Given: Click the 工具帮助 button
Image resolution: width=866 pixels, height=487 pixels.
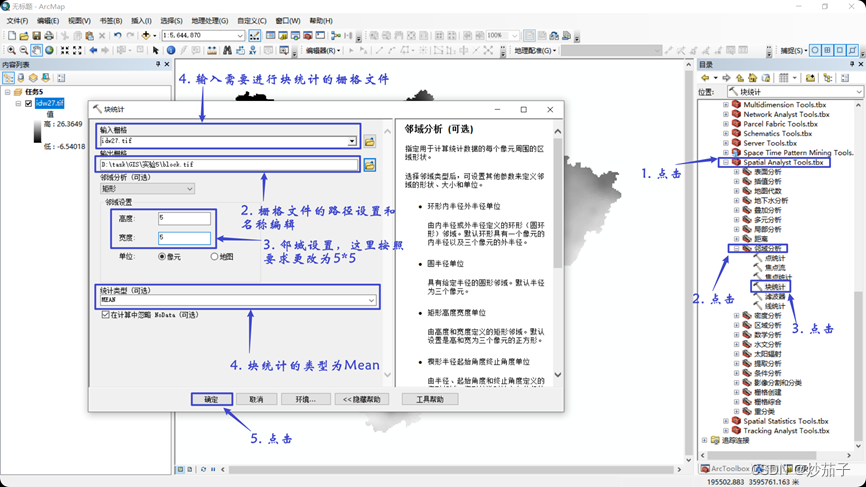Looking at the screenshot, I should 430,399.
